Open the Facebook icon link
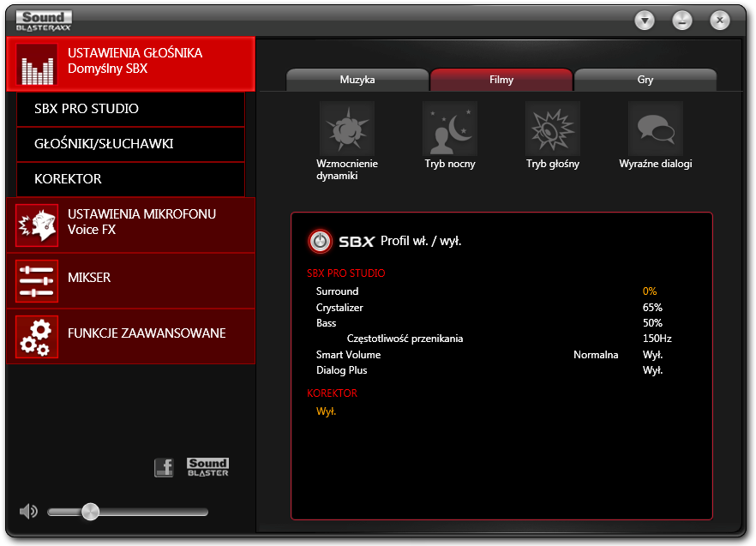 (164, 467)
